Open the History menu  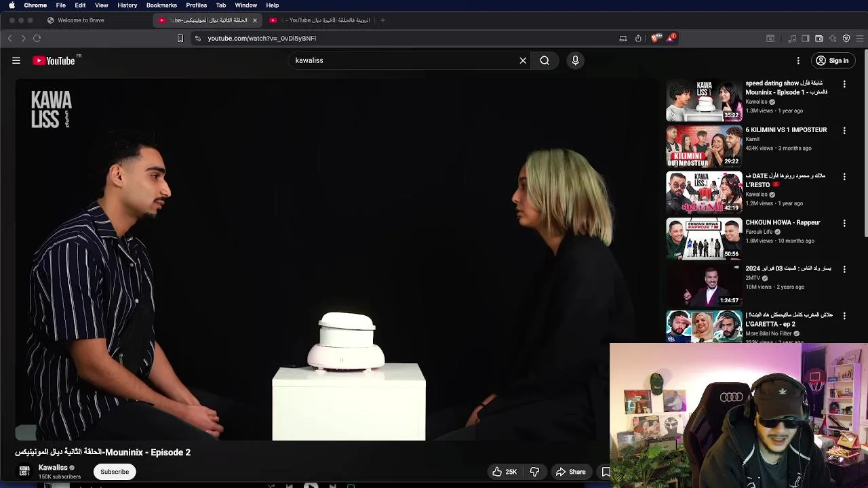click(127, 5)
